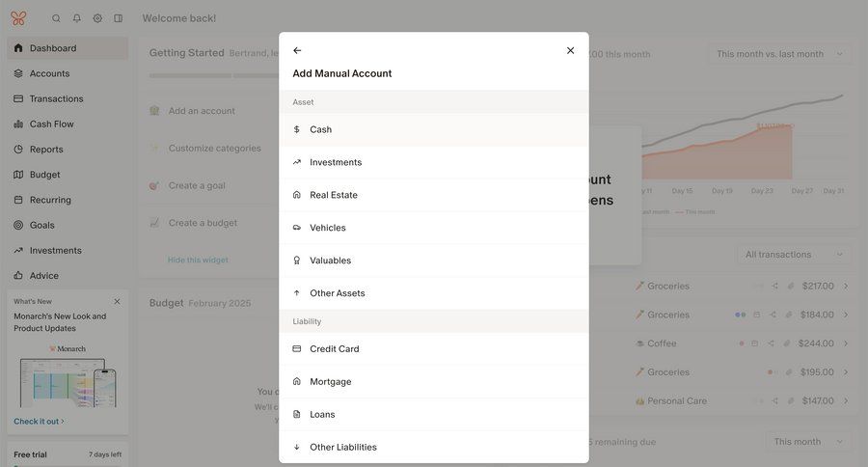Expand the $195.00 Groceries transaction chevron

coord(846,372)
